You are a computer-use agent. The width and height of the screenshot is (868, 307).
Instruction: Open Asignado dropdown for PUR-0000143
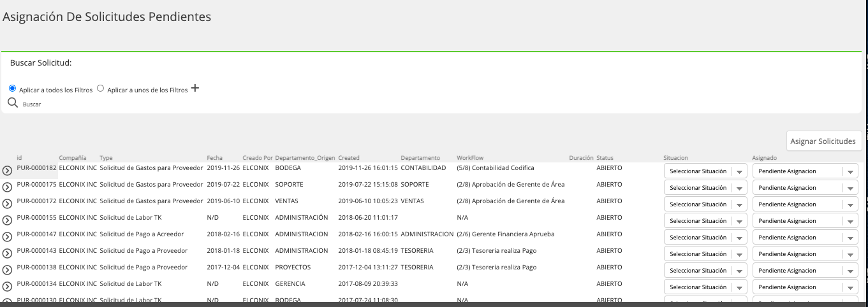(x=805, y=254)
